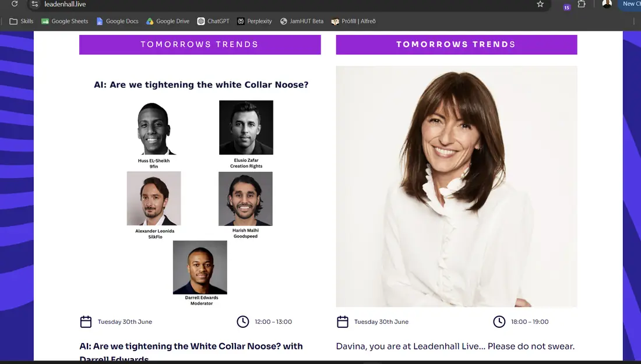Open the ChatGPT bookmark
This screenshot has height=364, width=641.
tap(213, 21)
